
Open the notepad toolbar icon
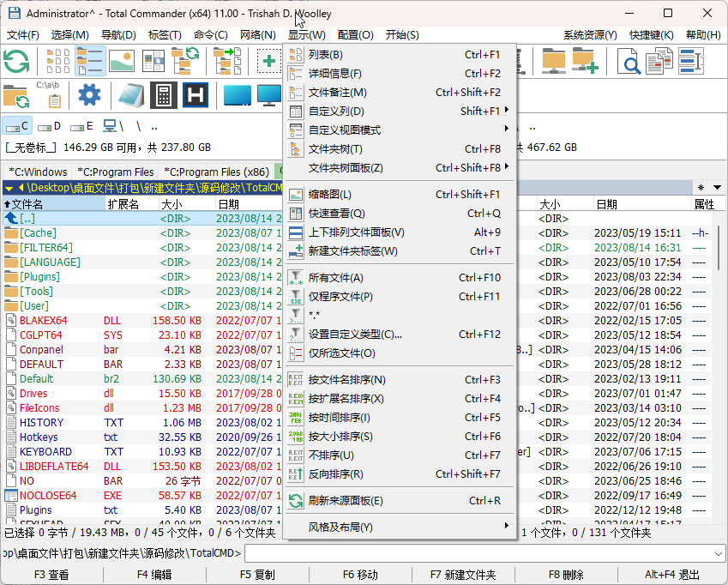point(131,95)
